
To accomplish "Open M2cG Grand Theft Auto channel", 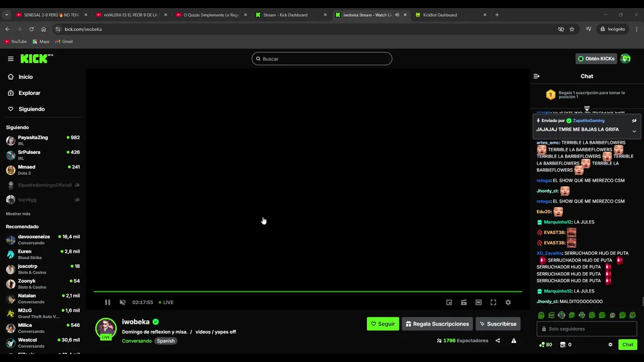I will pos(43,313).
